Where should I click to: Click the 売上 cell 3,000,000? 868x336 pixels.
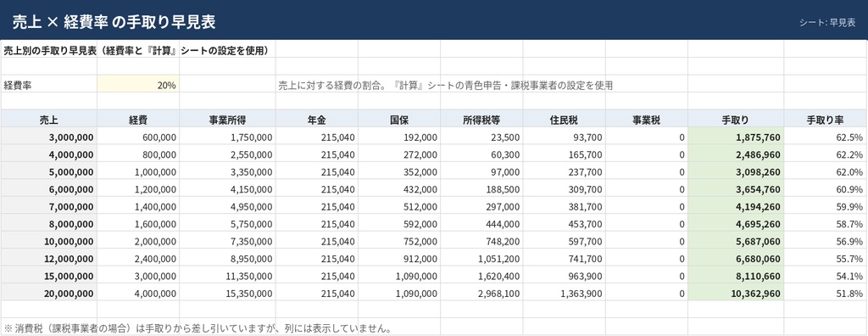pyautogui.click(x=48, y=137)
